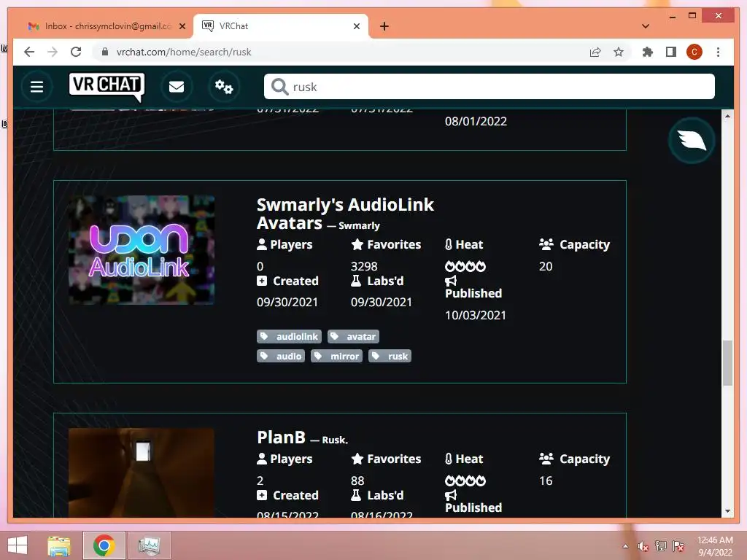The height and width of the screenshot is (560, 747).
Task: Select the rusk tag
Action: (390, 356)
